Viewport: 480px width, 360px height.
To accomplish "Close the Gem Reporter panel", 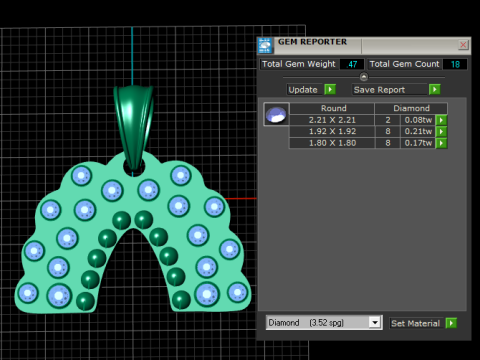I will (x=463, y=45).
